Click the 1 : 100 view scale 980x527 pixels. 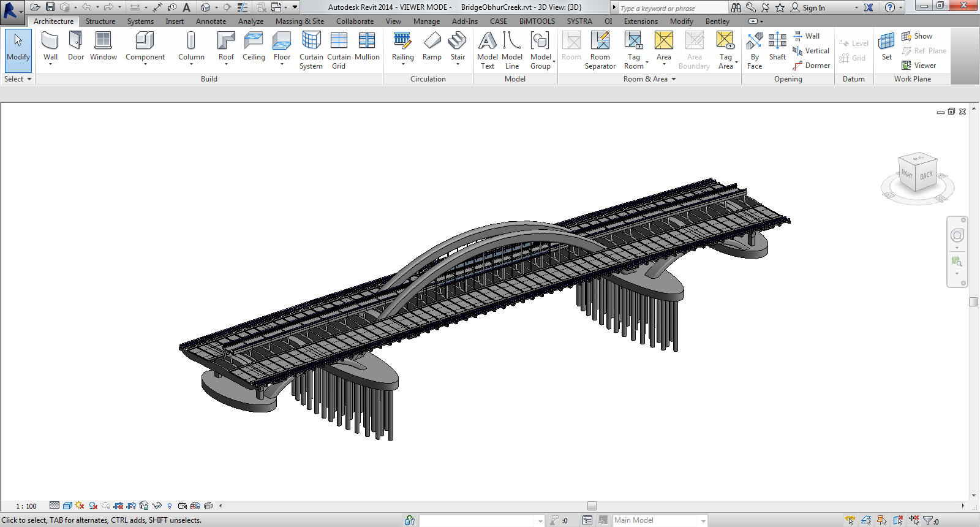(26, 506)
